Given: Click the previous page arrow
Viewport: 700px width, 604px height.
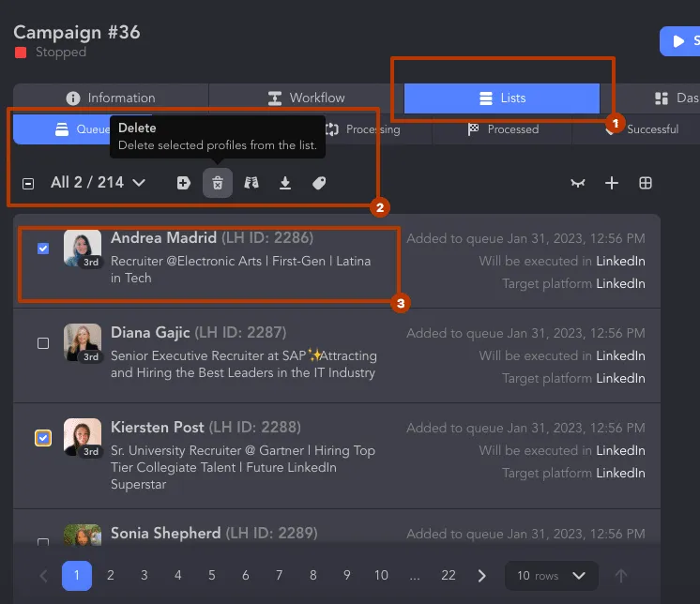Looking at the screenshot, I should (x=43, y=576).
